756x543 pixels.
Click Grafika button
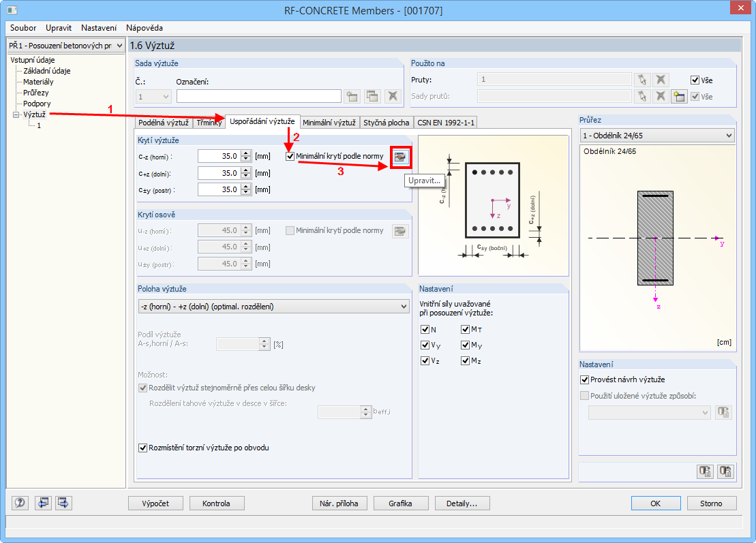[401, 503]
